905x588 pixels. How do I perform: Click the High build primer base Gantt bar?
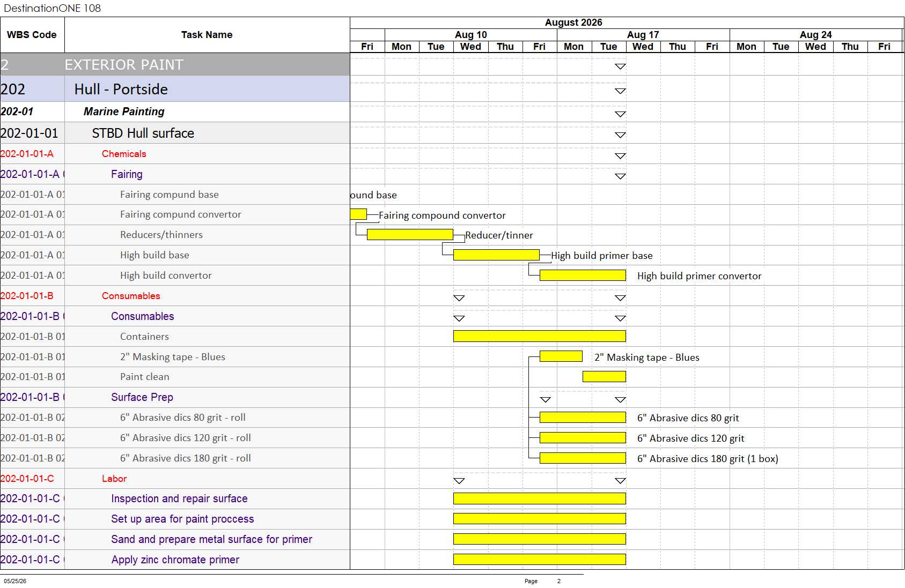(x=496, y=255)
